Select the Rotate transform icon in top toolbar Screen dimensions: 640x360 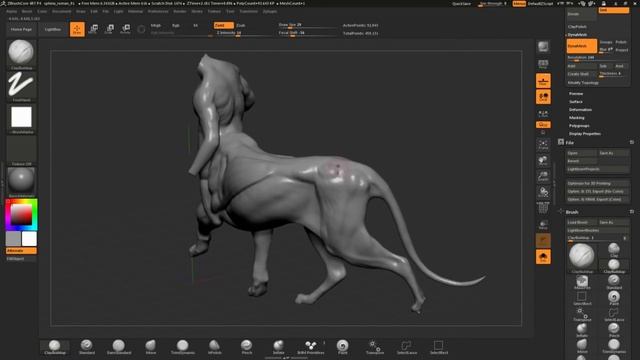point(125,29)
